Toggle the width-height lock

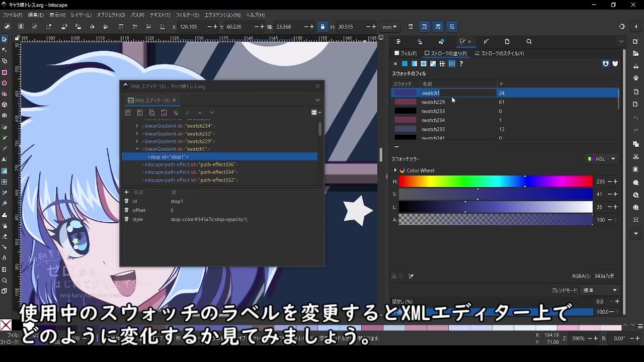[323, 27]
